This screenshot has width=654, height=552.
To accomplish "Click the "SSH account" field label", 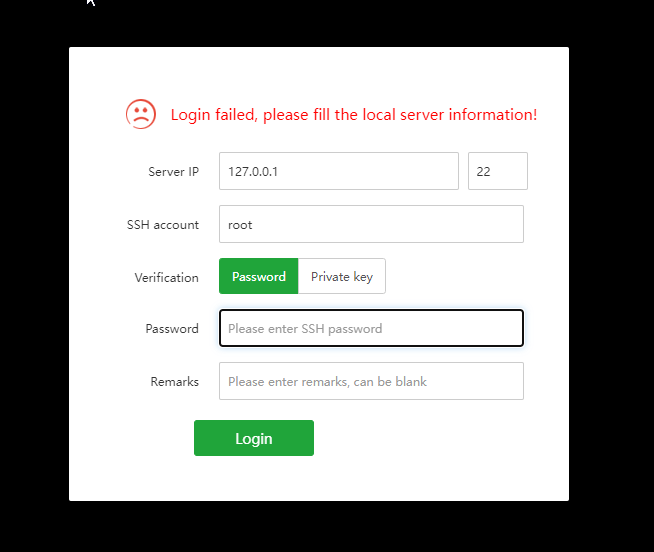I will coord(163,225).
